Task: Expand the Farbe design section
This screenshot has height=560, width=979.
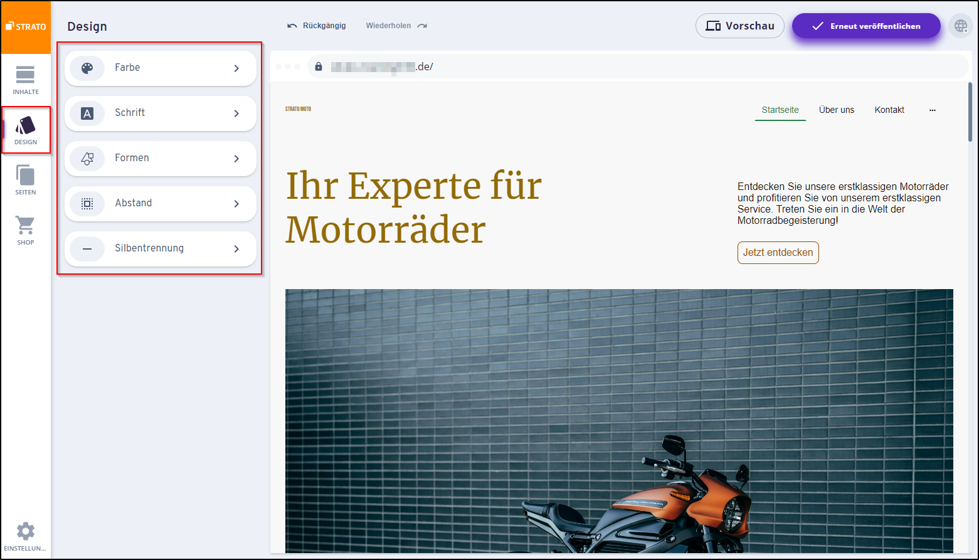Action: 236,68
